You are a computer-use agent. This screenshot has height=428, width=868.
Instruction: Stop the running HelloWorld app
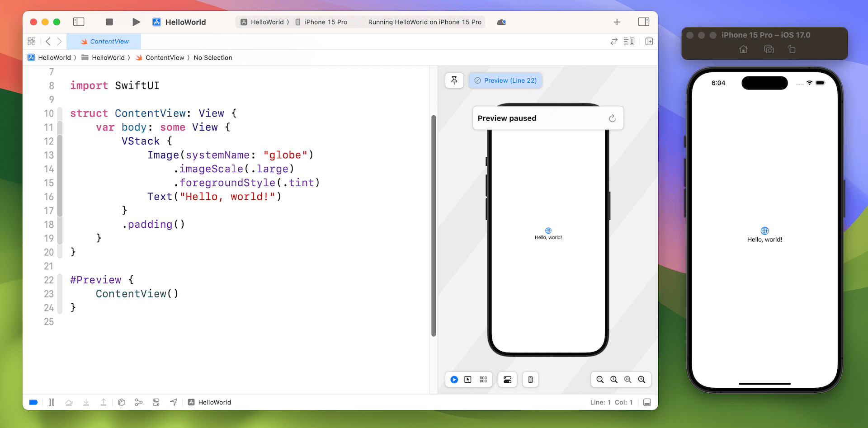pos(109,22)
